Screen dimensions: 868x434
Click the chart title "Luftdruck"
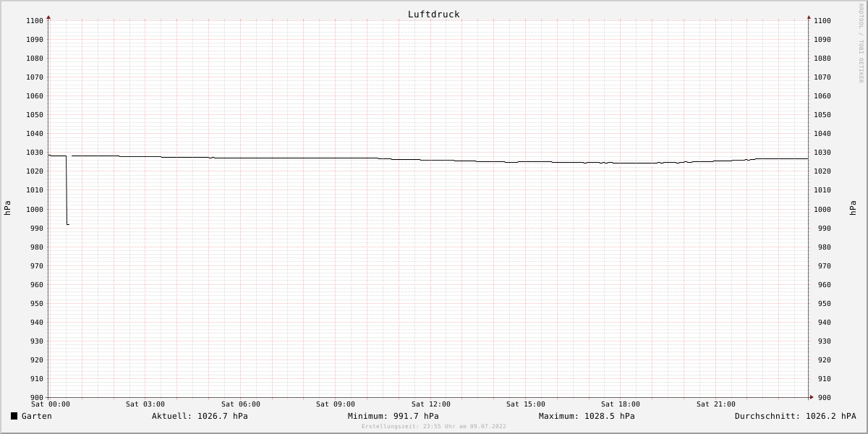click(434, 14)
